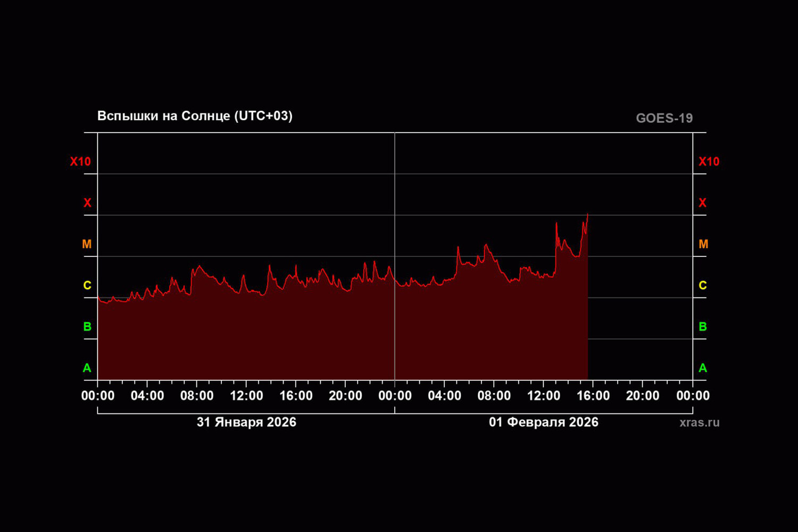The width and height of the screenshot is (798, 532).
Task: Click the GOES-19 satellite label
Action: tap(664, 118)
